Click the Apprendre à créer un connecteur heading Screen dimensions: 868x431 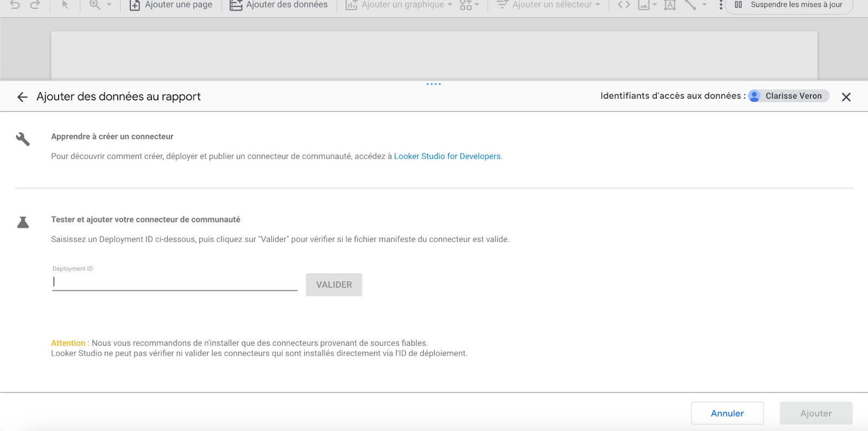(112, 137)
